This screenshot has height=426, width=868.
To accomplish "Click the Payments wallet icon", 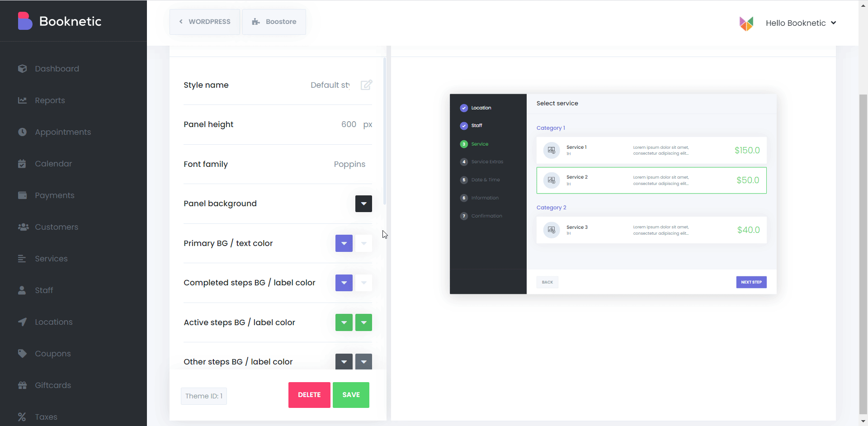I will click(22, 195).
